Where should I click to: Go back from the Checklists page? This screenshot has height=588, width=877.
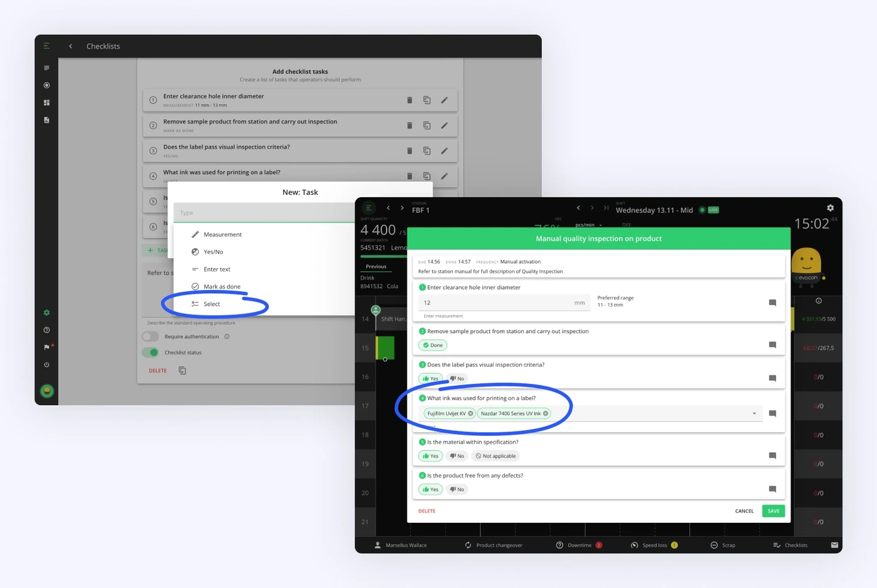(x=71, y=46)
